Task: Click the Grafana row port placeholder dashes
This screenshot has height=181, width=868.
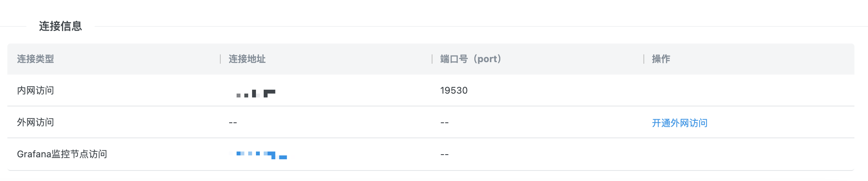Action: pos(444,155)
